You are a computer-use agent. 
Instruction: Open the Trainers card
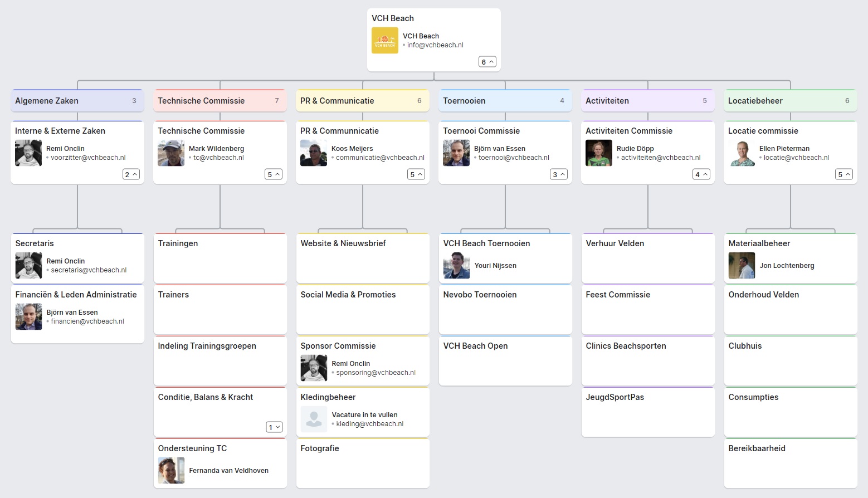pyautogui.click(x=220, y=310)
